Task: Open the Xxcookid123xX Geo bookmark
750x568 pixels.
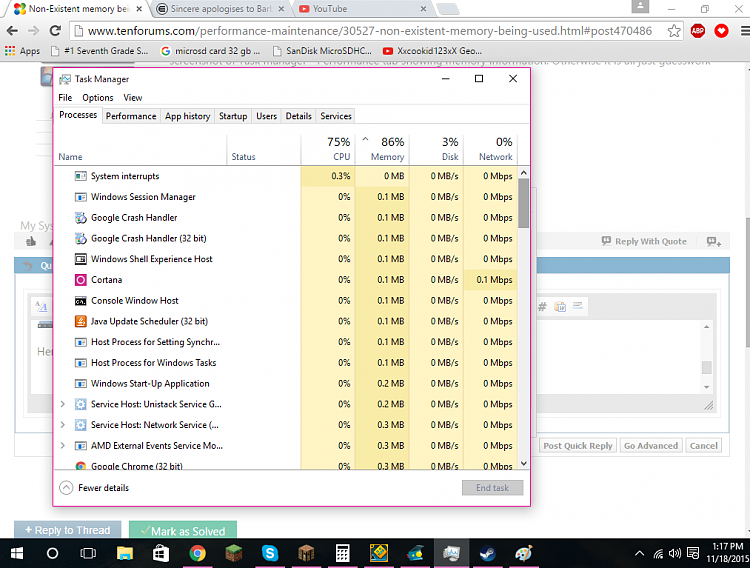Action: 432,51
